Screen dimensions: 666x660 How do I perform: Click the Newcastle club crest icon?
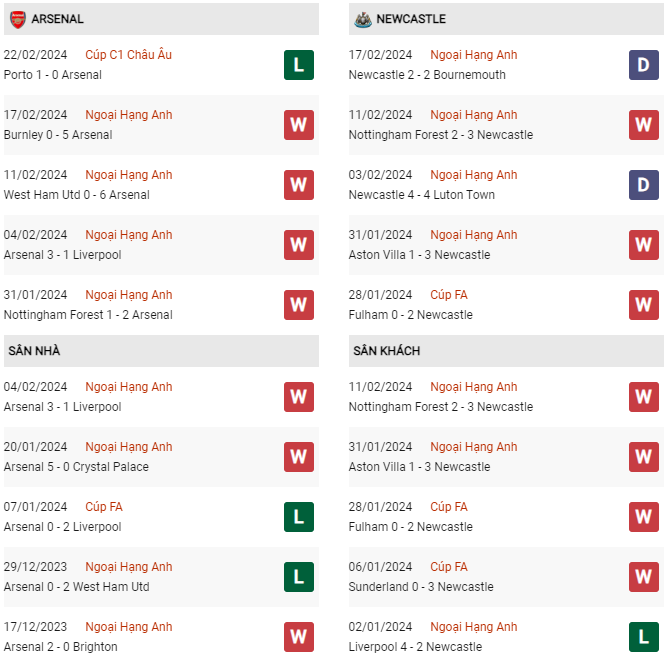coord(362,19)
